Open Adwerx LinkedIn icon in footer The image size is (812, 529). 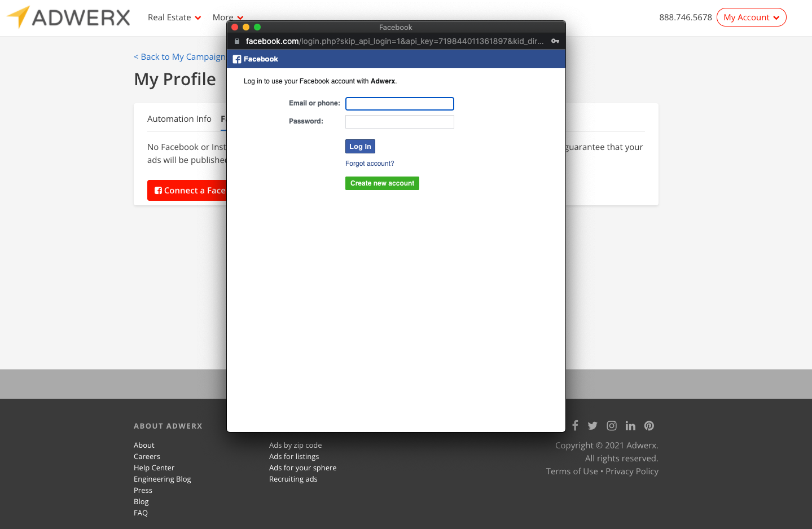[x=630, y=426]
